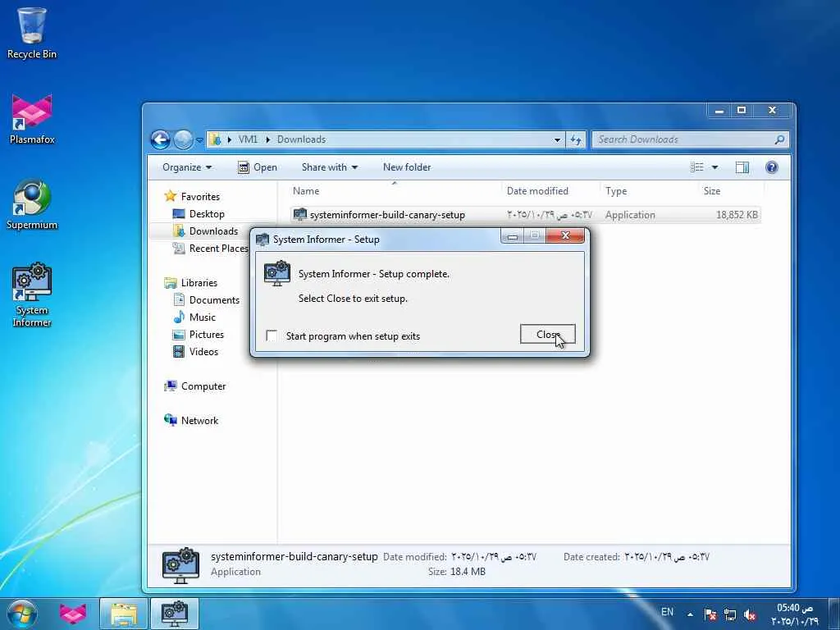This screenshot has width=840, height=630.
Task: Click New folder in the toolbar
Action: tap(407, 167)
